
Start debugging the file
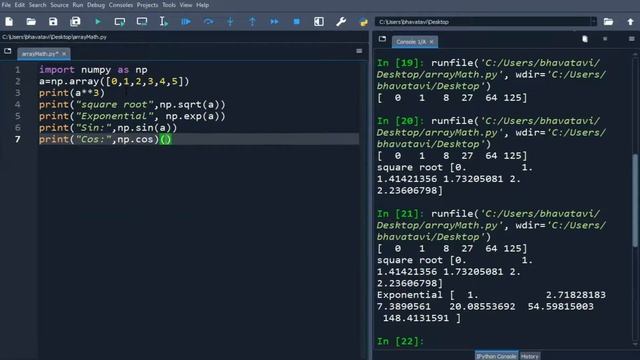pyautogui.click(x=186, y=22)
